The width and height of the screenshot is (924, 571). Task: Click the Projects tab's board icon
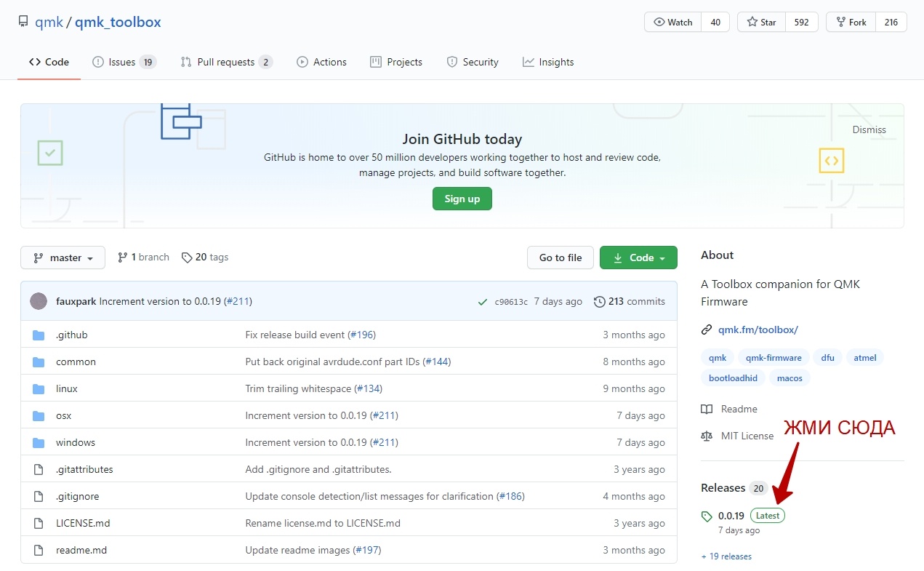click(x=376, y=62)
